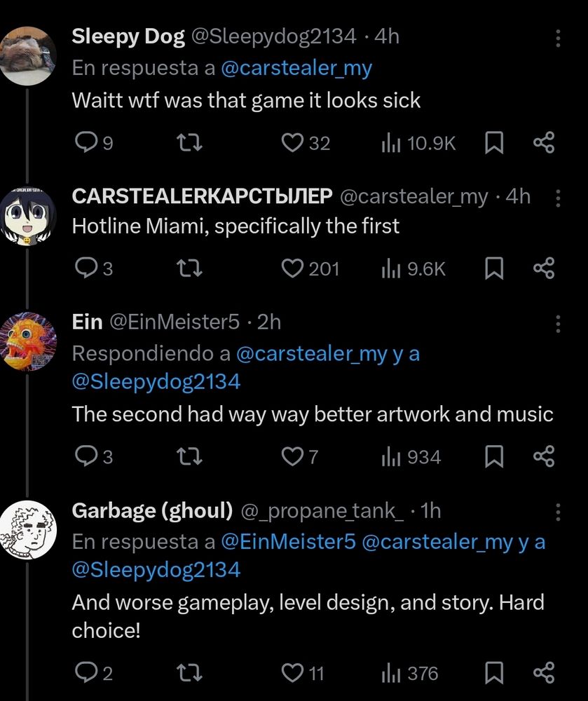This screenshot has width=588, height=701.
Task: Bookmark Ein's tweet
Action: (x=494, y=456)
